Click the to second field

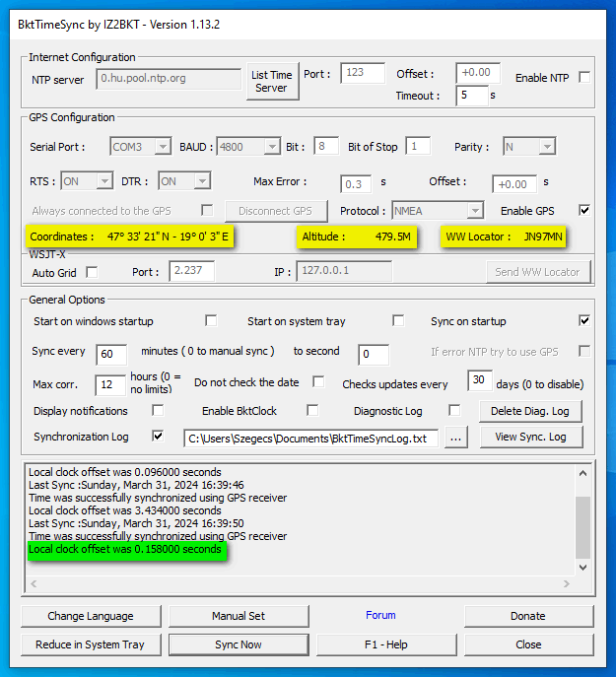[374, 355]
